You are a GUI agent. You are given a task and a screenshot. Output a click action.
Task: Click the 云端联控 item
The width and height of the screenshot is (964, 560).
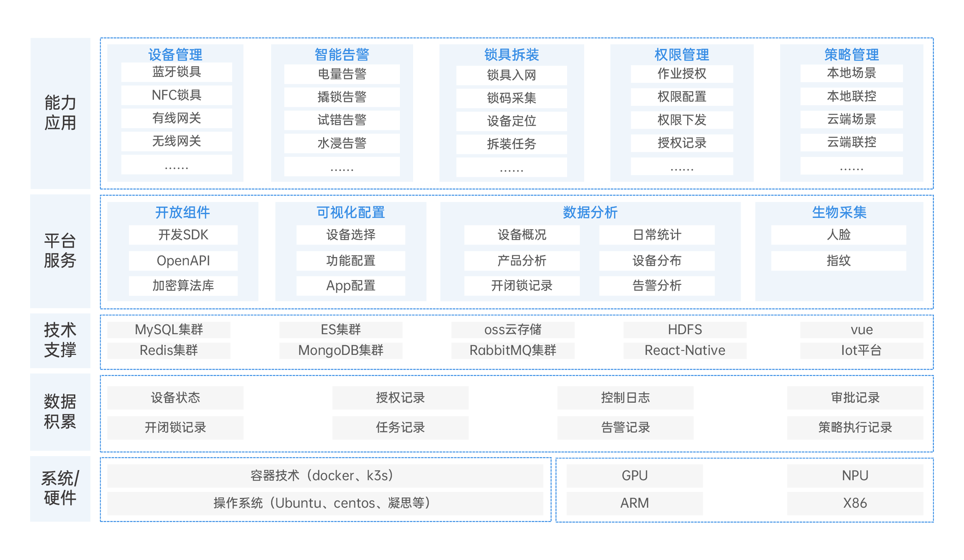pos(851,142)
